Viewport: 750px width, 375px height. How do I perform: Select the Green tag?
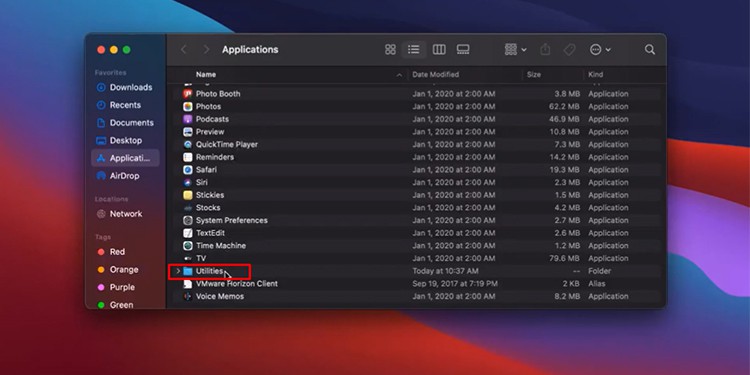coord(115,305)
